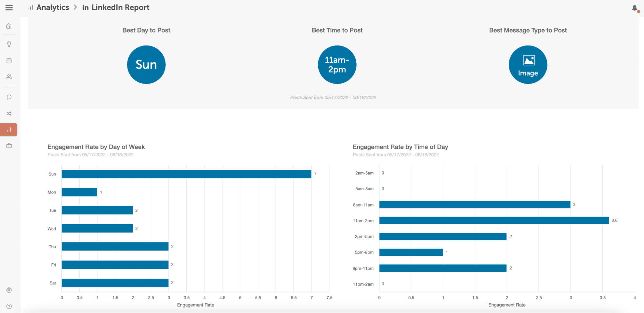Screen dimensions: 644x313
Task: Open the messages chat bubble icon
Action: (x=9, y=97)
